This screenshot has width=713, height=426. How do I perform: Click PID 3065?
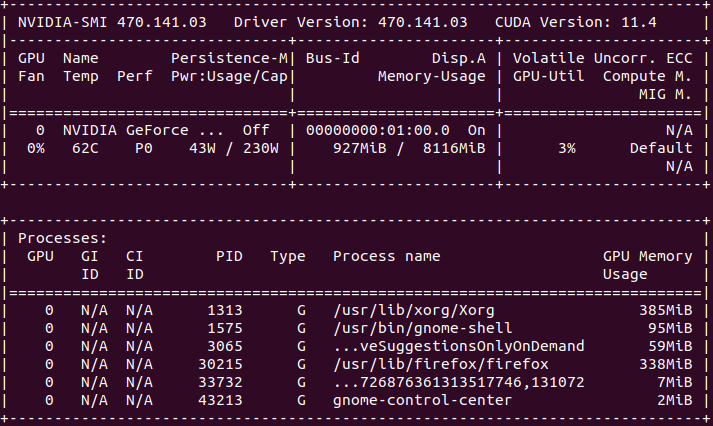225,346
